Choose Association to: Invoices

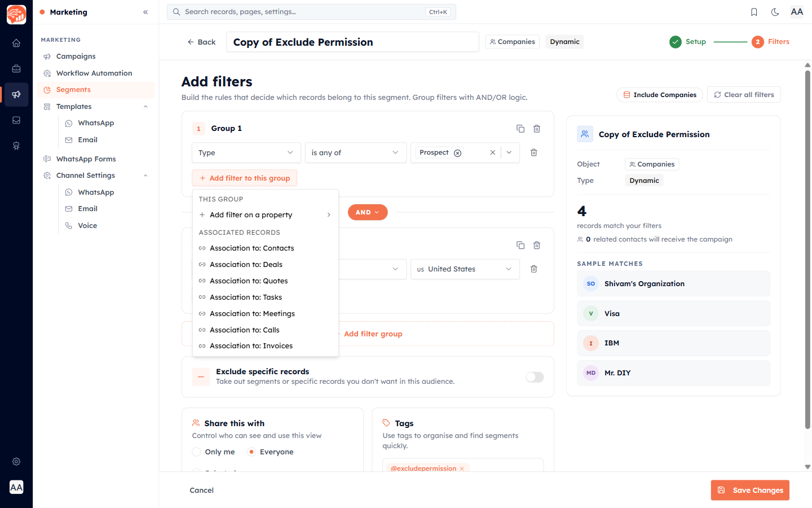click(x=265, y=346)
